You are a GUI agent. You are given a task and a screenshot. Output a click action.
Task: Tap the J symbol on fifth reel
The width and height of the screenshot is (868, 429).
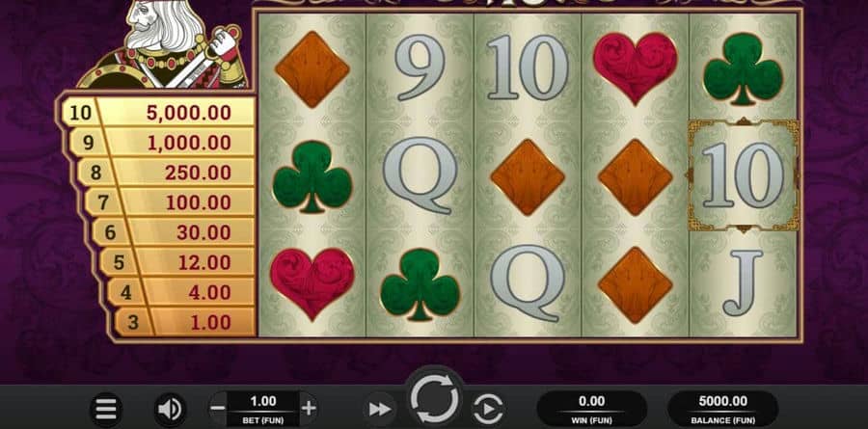pyautogui.click(x=743, y=282)
